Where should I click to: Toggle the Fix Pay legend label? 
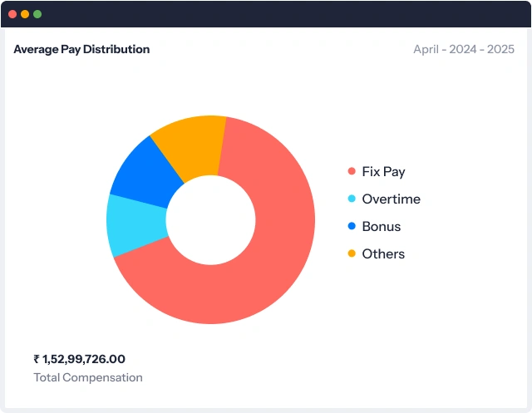(383, 172)
